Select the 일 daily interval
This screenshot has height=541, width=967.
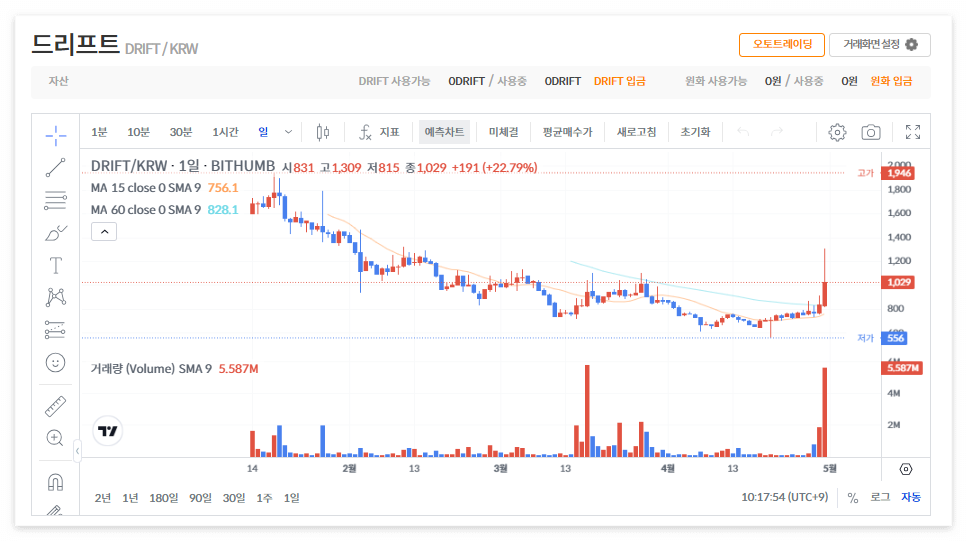263,132
